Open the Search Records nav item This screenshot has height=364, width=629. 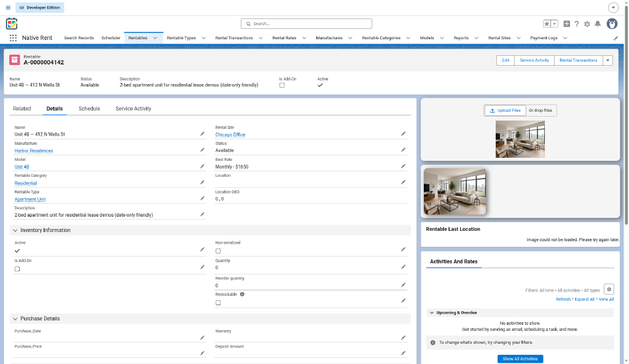pos(79,37)
